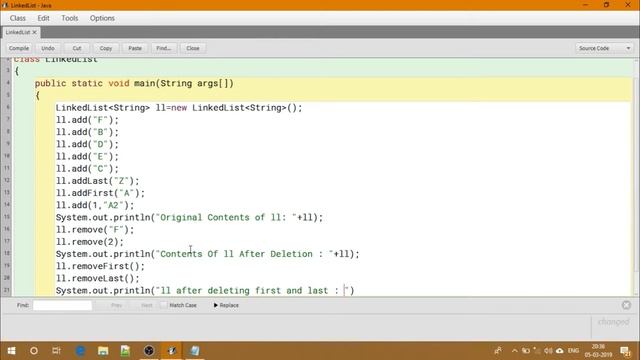Screen dimensions: 640x360
Task: Open the OBS Studio taskbar icon
Action: pos(149,351)
